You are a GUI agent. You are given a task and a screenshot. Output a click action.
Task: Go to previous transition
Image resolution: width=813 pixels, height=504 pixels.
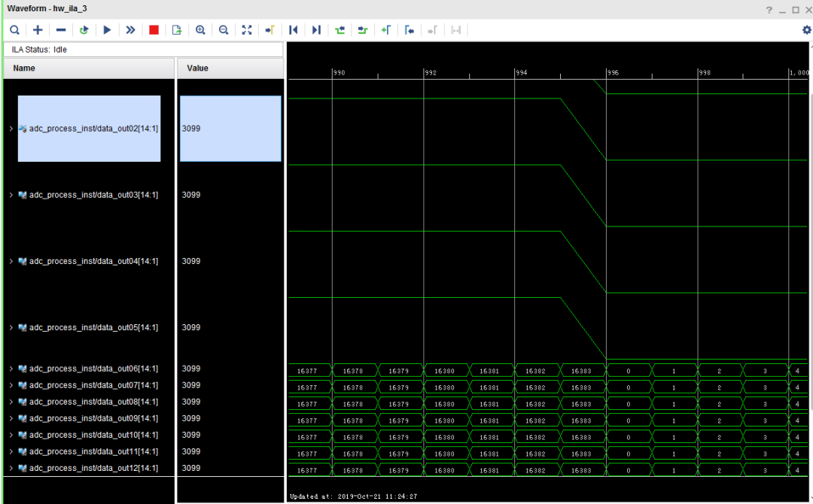tap(340, 30)
